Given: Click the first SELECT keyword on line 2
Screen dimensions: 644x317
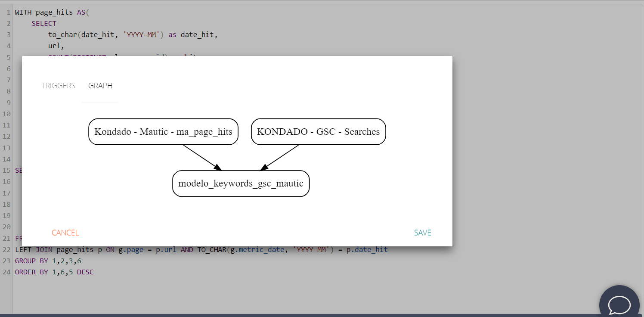Looking at the screenshot, I should point(44,24).
